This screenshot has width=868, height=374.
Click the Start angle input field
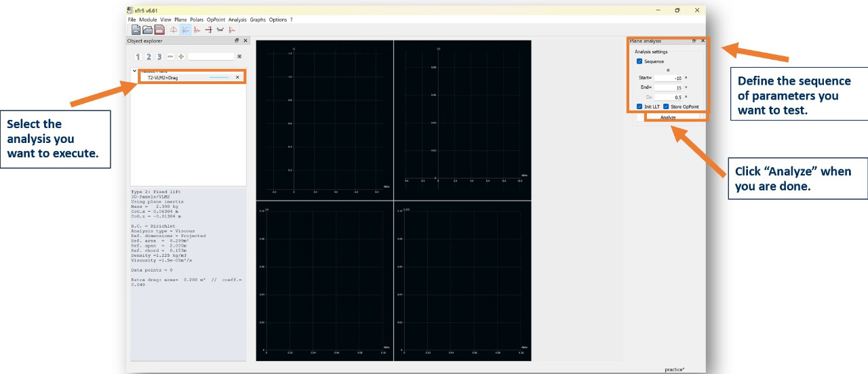667,78
